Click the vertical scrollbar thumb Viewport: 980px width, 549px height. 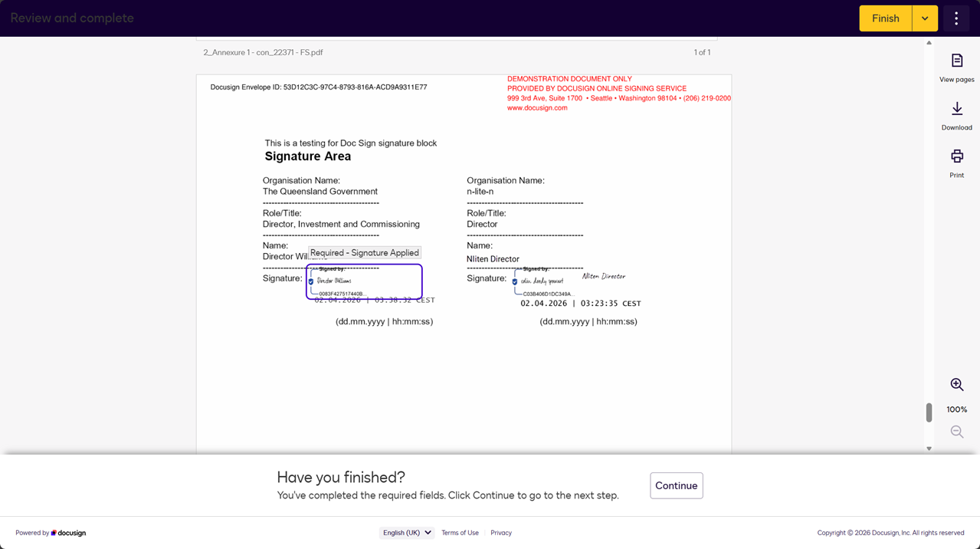929,413
